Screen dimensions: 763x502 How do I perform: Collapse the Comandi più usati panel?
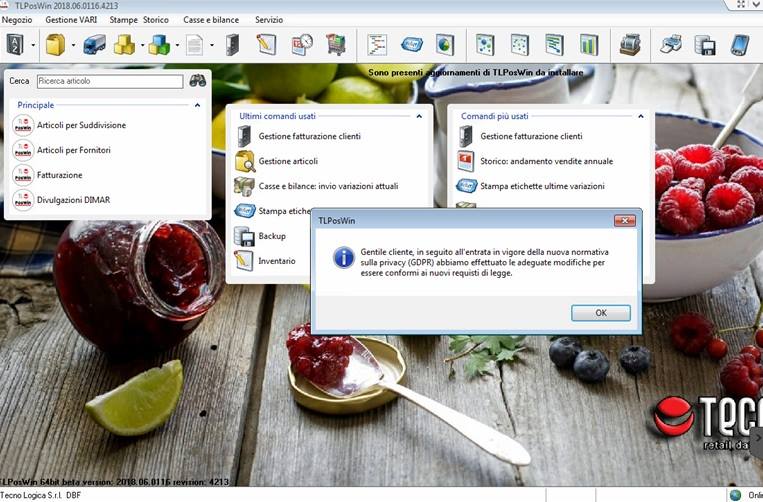pyautogui.click(x=640, y=116)
